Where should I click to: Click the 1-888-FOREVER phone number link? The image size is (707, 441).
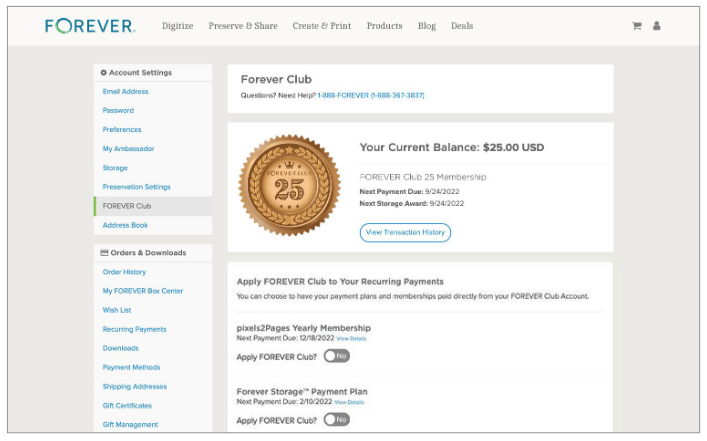371,95
